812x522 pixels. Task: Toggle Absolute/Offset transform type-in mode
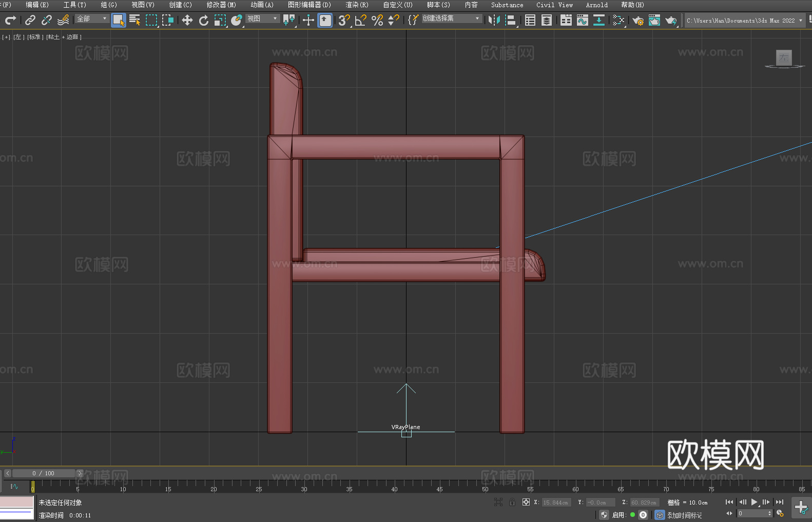click(526, 502)
